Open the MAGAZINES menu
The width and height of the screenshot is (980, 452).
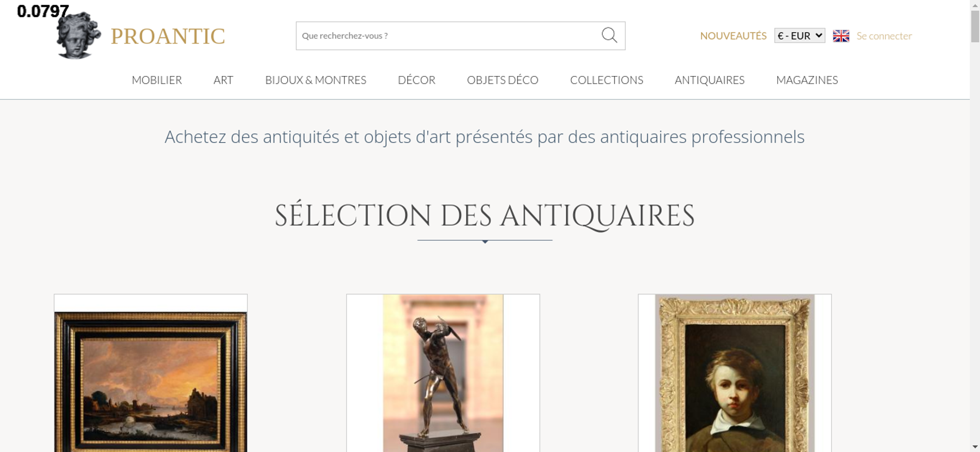click(807, 80)
